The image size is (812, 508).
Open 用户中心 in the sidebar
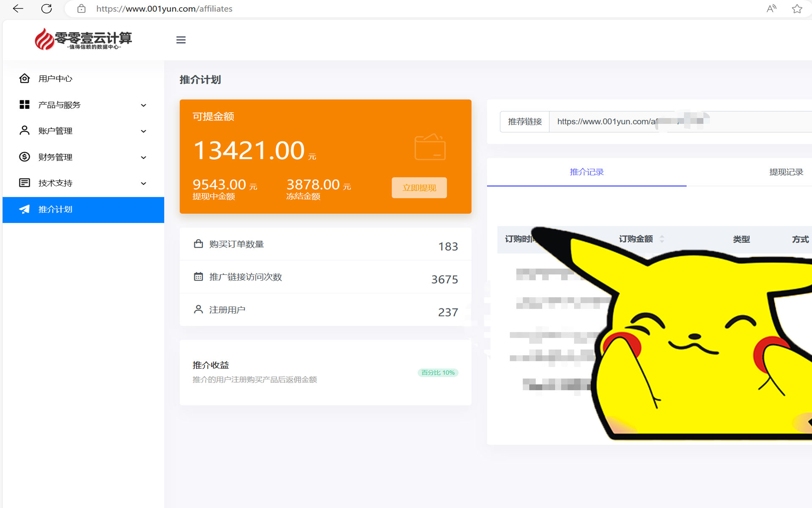[x=83, y=78]
